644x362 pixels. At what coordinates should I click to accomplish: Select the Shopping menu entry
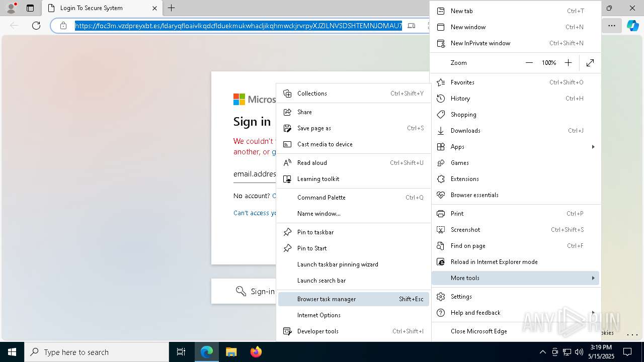coord(516,115)
